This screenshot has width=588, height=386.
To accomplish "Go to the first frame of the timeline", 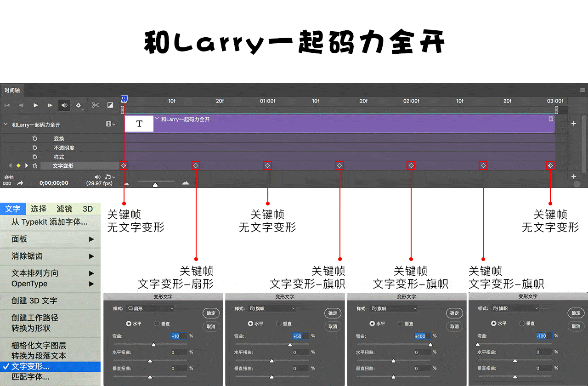I will (7, 105).
